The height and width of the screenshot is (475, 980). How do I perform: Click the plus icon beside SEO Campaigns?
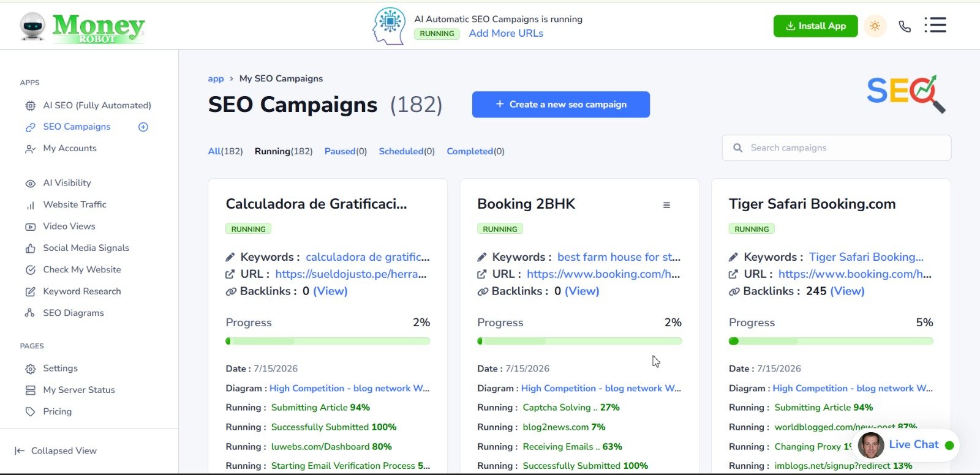(x=143, y=127)
